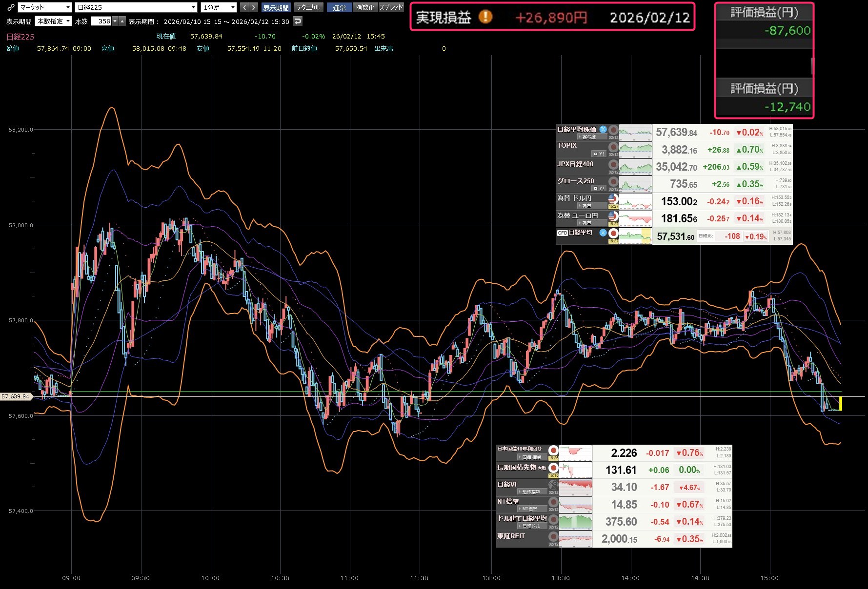Image resolution: width=868 pixels, height=589 pixels.
Task: Open the テクニカル indicators menu
Action: (x=308, y=7)
